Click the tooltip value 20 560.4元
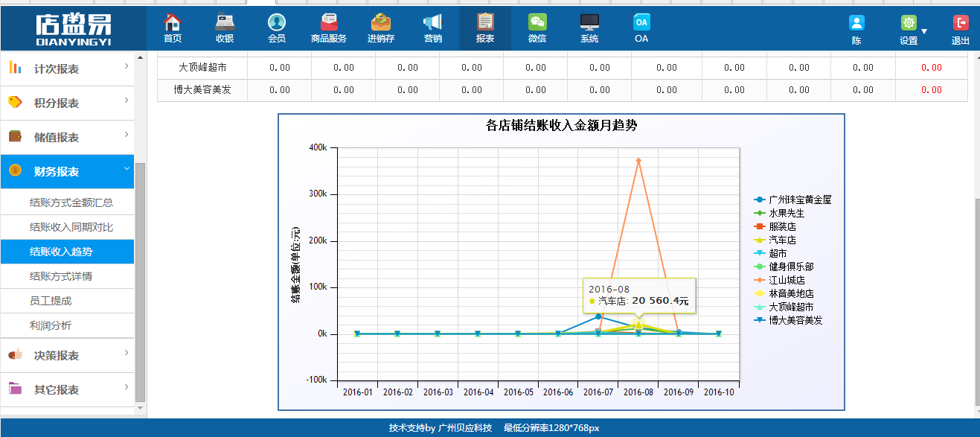980x437 pixels. [660, 301]
